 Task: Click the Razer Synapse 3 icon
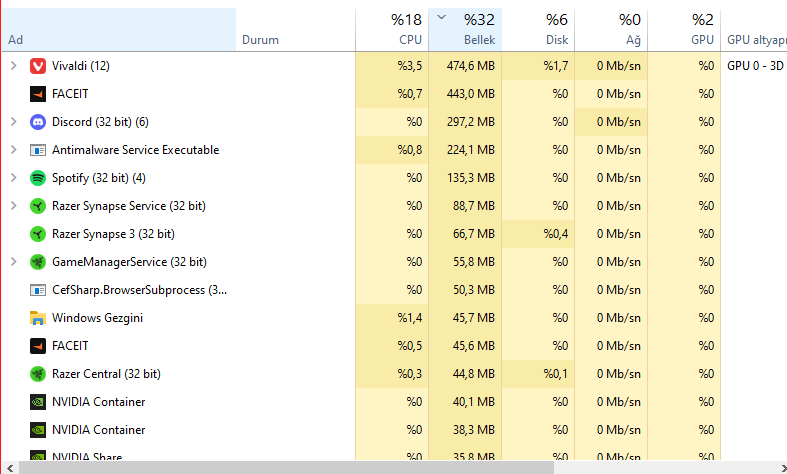click(x=38, y=234)
